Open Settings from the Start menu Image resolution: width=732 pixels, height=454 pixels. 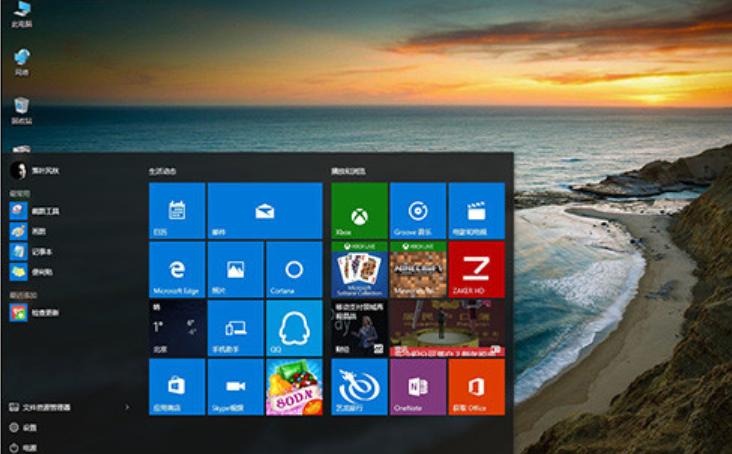pos(28,427)
